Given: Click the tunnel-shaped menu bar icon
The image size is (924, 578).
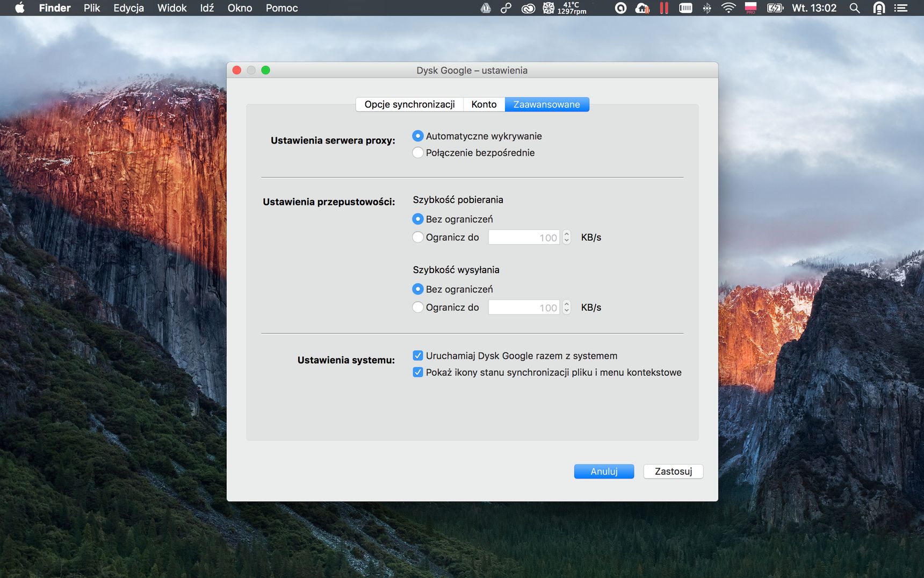Looking at the screenshot, I should click(879, 8).
